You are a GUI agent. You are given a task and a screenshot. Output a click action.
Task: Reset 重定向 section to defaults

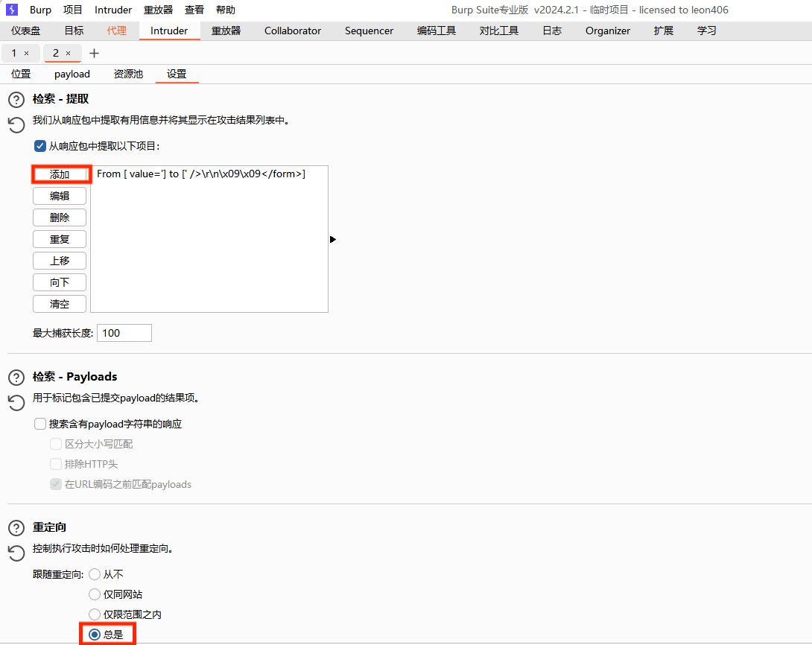coord(16,553)
